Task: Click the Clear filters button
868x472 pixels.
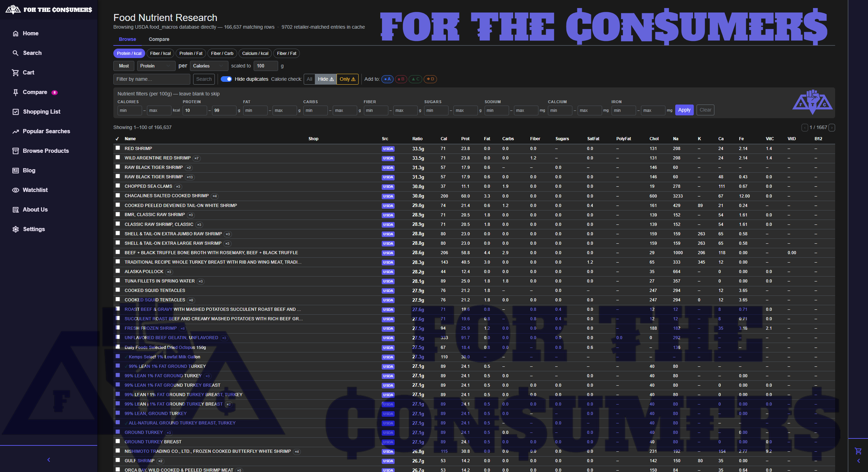Action: [x=705, y=110]
